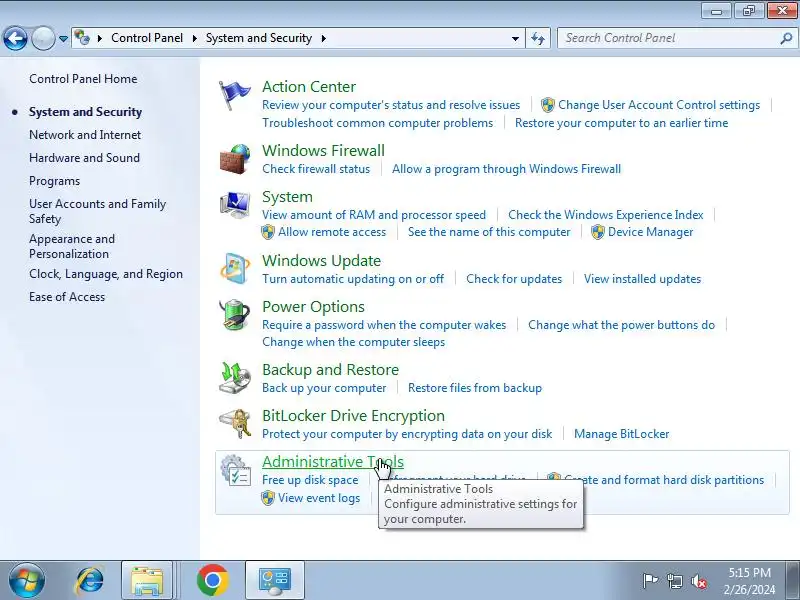The height and width of the screenshot is (600, 800).
Task: Click Check the Windows Experience Index
Action: [606, 215]
